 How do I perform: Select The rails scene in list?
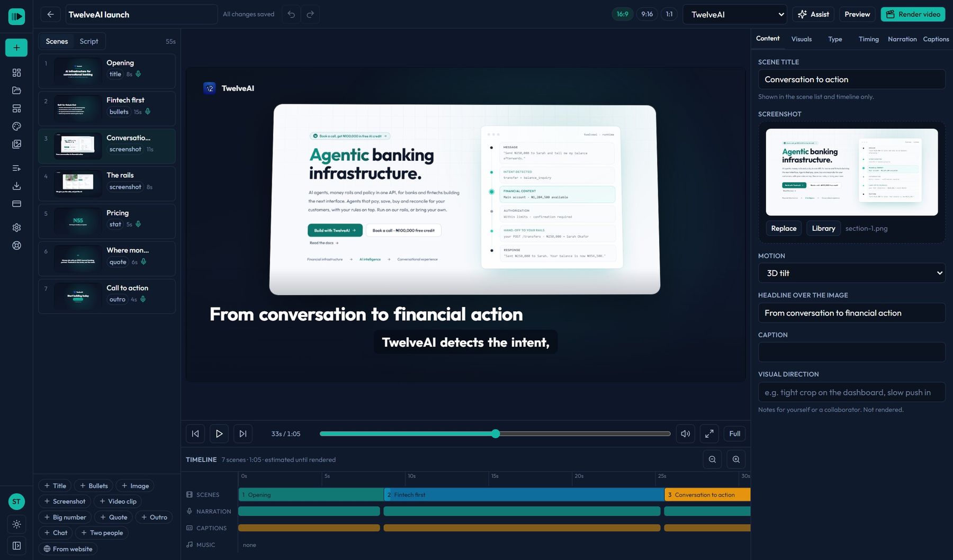click(107, 184)
